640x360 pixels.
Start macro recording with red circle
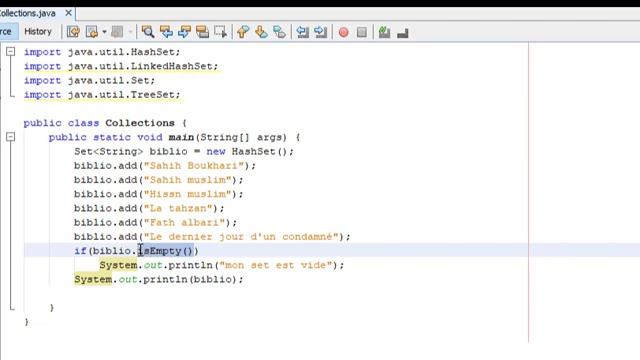tap(344, 32)
